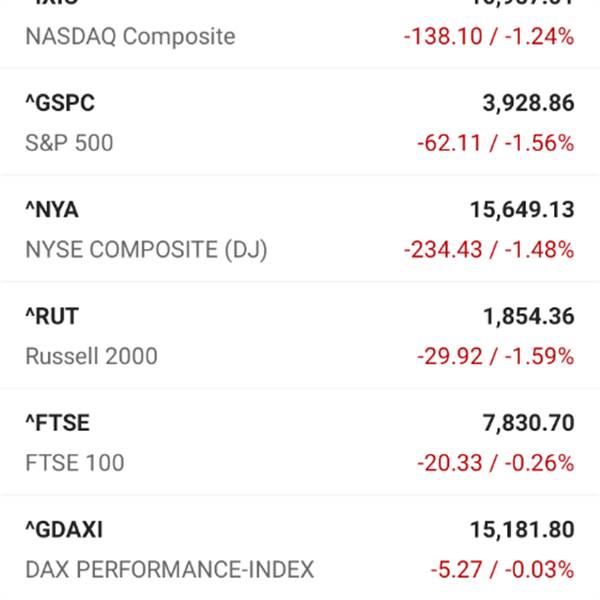This screenshot has height=600, width=600.
Task: Tap Russell 2000 change -29.92 / -1.59%
Action: tap(496, 356)
